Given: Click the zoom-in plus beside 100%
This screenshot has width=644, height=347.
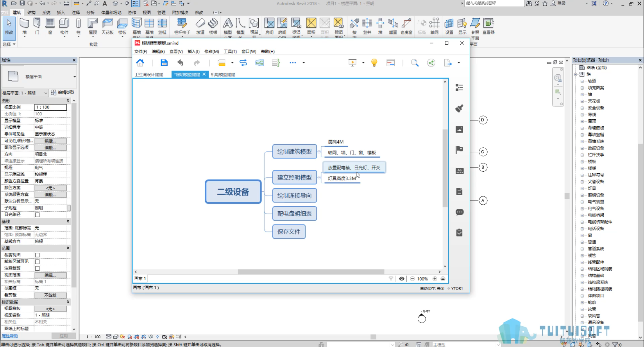Looking at the screenshot, I should pyautogui.click(x=435, y=279).
